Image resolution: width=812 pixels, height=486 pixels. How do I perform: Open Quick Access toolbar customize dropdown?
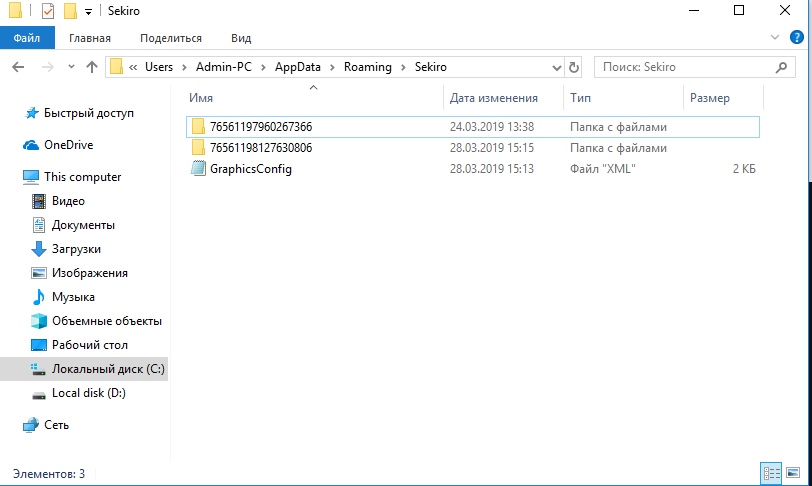tap(88, 11)
